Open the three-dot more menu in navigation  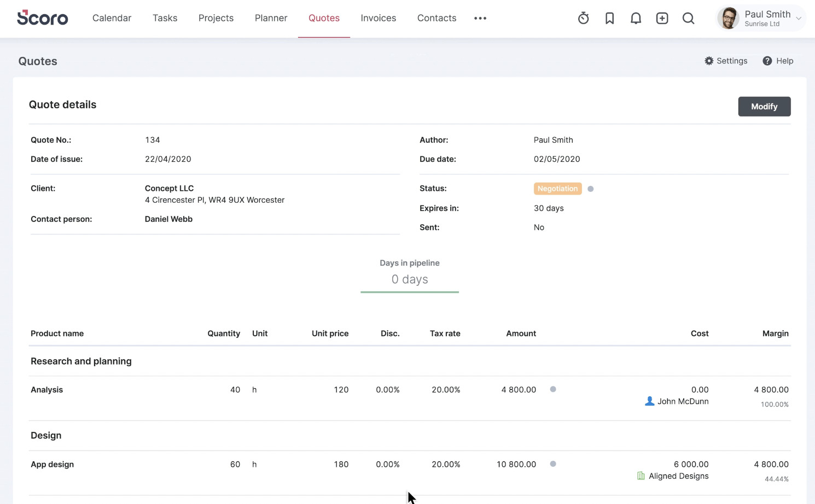click(x=480, y=18)
